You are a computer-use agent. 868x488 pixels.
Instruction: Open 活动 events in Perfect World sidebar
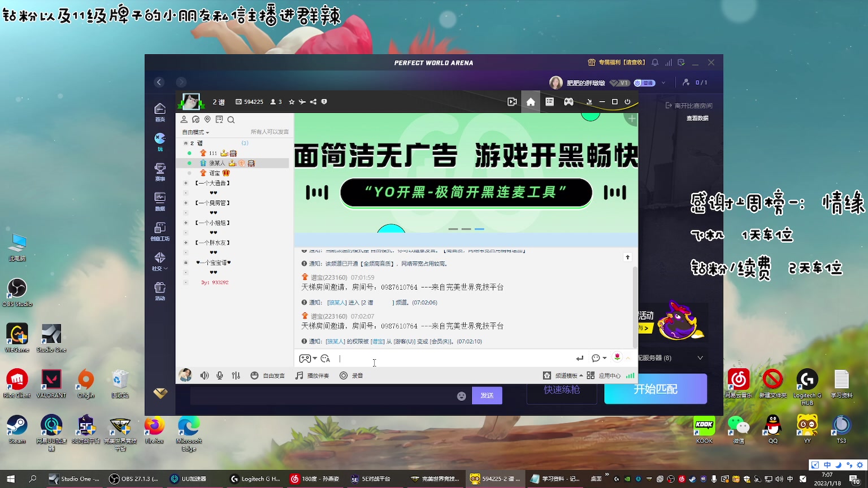(160, 291)
